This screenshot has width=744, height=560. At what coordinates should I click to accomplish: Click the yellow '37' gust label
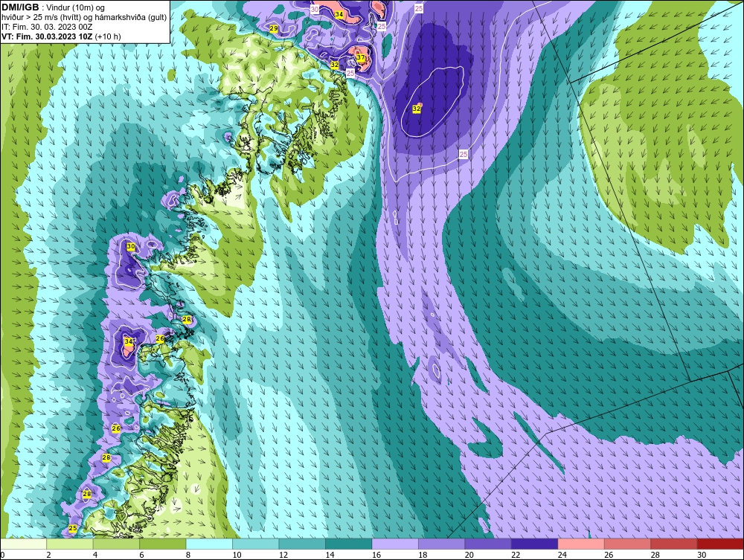361,58
